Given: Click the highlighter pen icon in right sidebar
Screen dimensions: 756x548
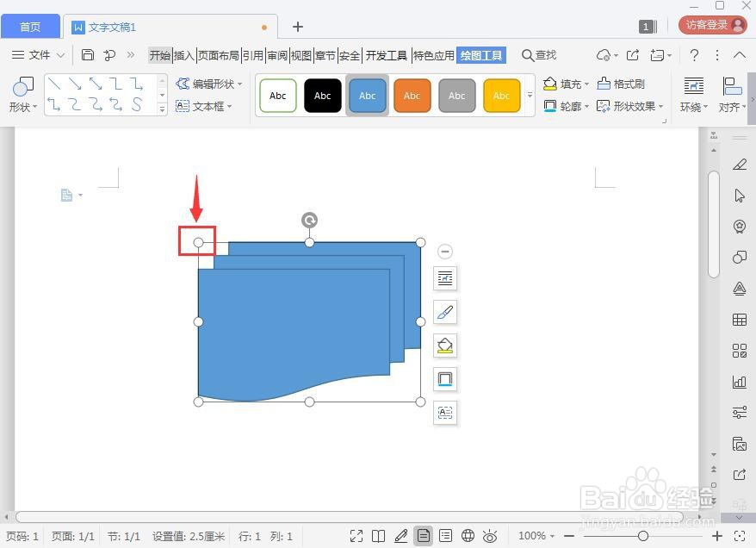Looking at the screenshot, I should (x=740, y=164).
